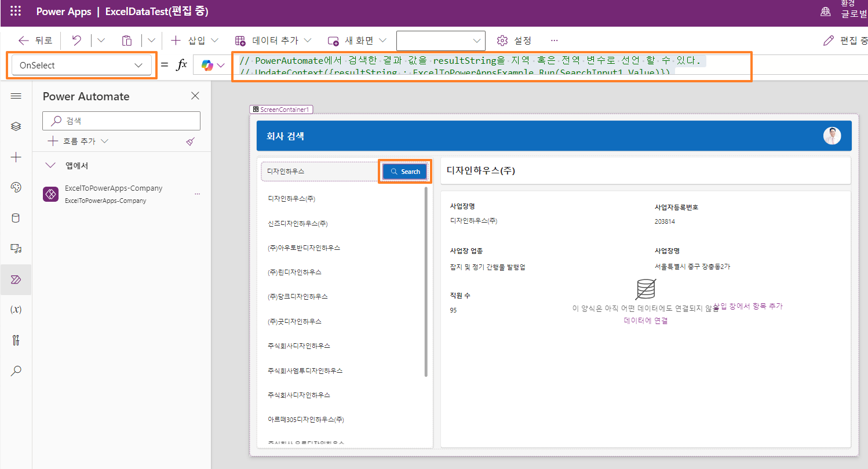Click the back arrow labeled 뒤로

pyautogui.click(x=36, y=41)
